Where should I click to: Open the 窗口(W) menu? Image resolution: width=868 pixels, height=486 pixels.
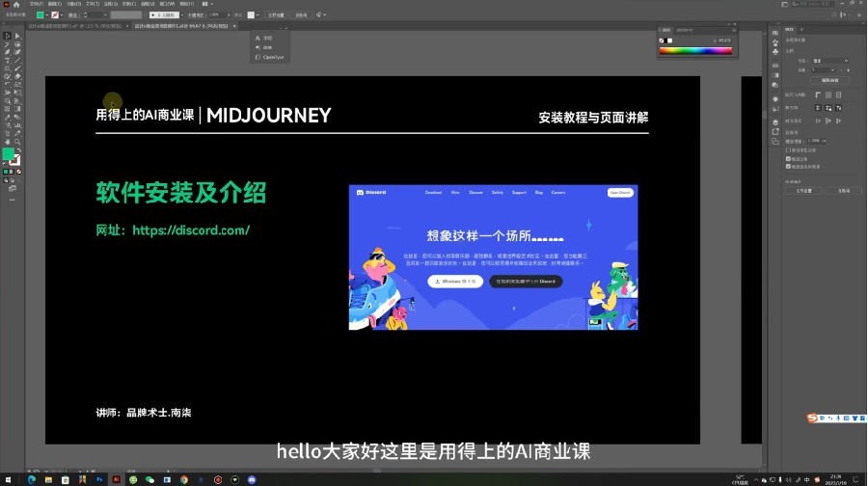point(167,4)
